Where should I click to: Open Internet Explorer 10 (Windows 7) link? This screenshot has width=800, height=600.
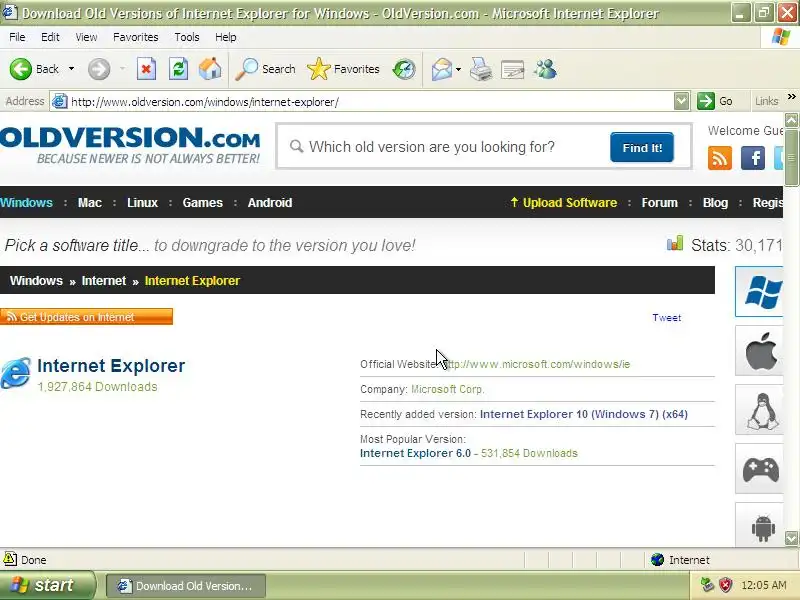[x=584, y=414]
